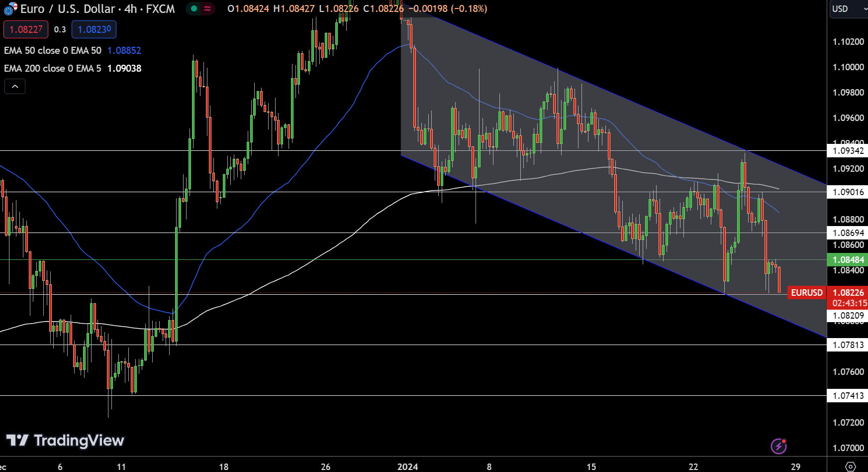Click the OHLC change value −0.00198 (−0.18%)

click(448, 8)
